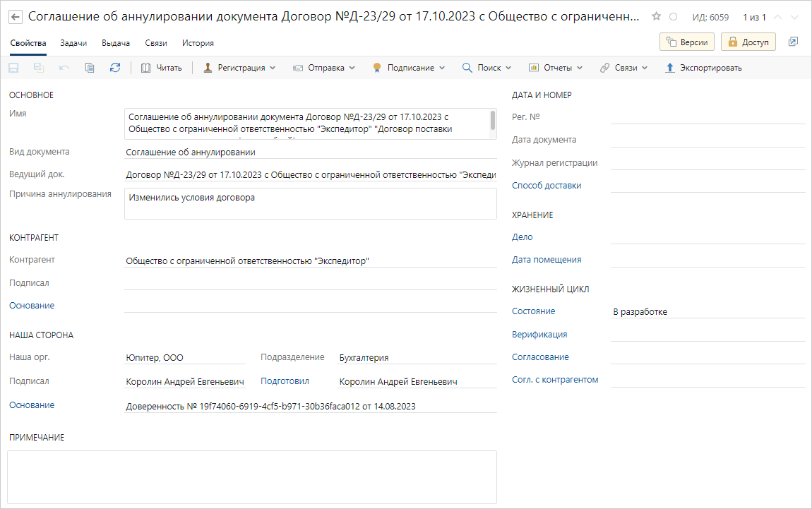Add document to favorites with star icon
812x509 pixels.
pos(656,16)
